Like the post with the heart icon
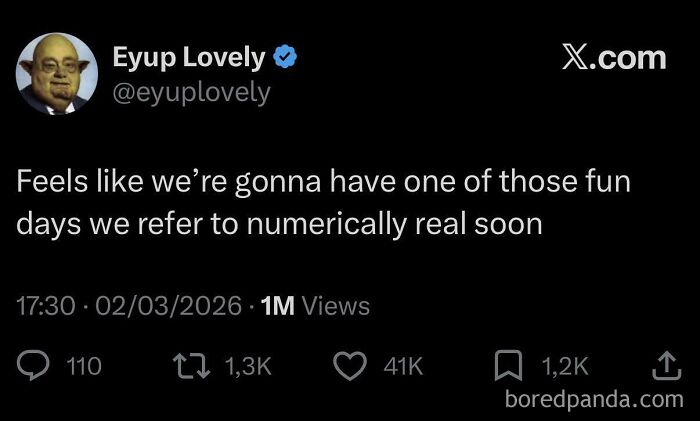 pos(350,366)
